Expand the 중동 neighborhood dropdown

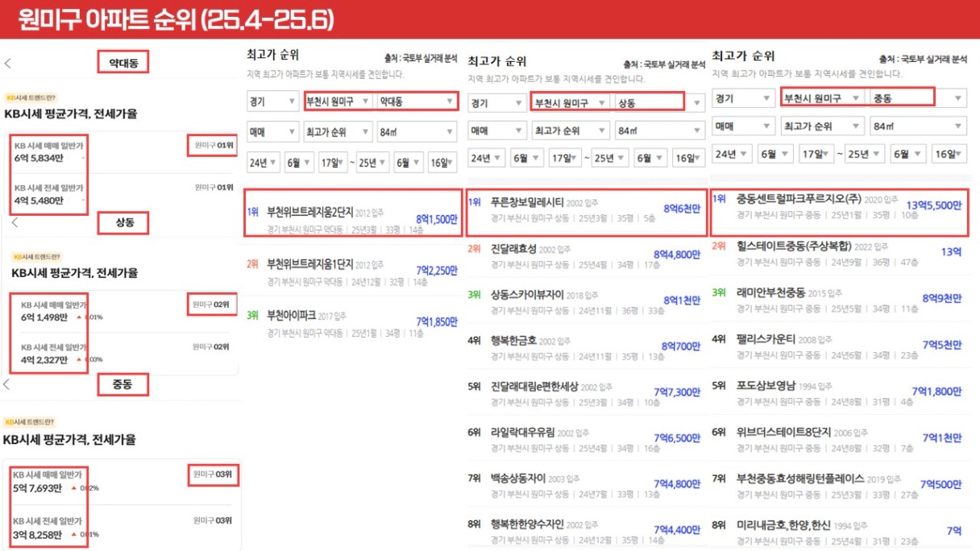[x=917, y=97]
